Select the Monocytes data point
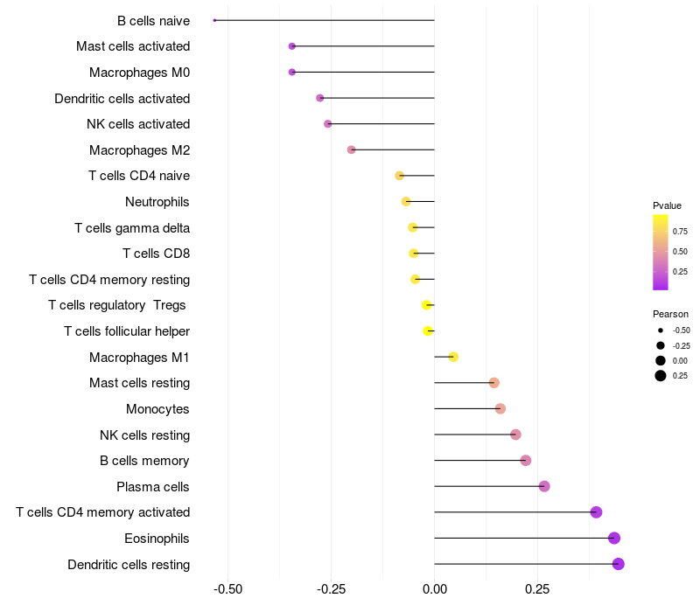700x612 pixels. click(x=500, y=408)
